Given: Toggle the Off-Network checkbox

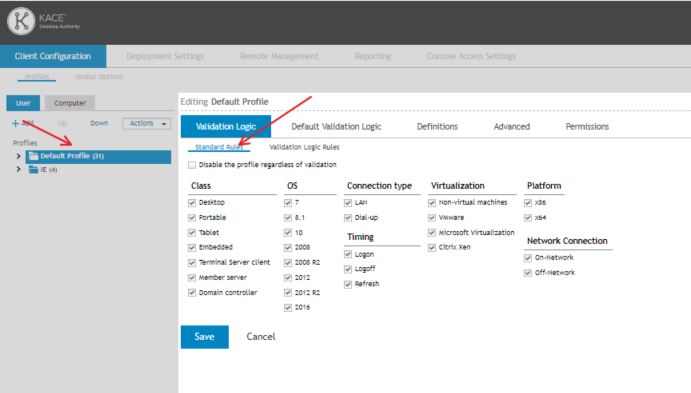Looking at the screenshot, I should coord(528,273).
